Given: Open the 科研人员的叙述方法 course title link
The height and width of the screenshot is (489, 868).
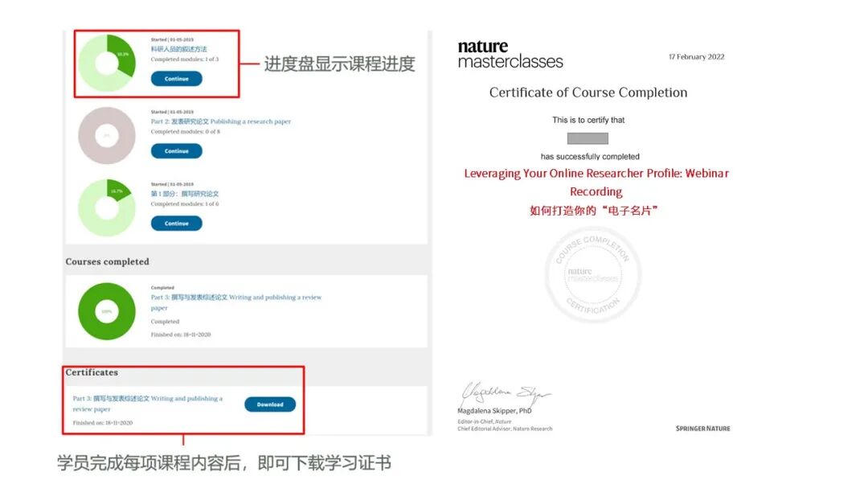Looking at the screenshot, I should tap(178, 49).
